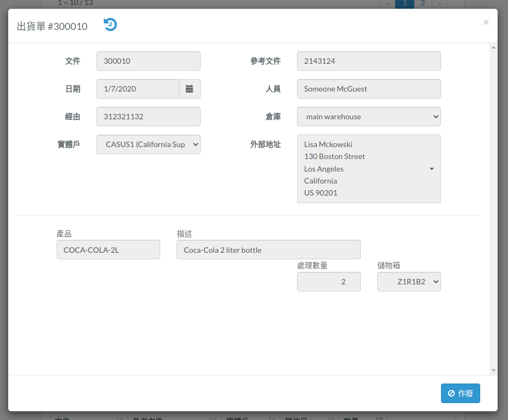Click the date field showing 1/7/2020

click(x=138, y=89)
